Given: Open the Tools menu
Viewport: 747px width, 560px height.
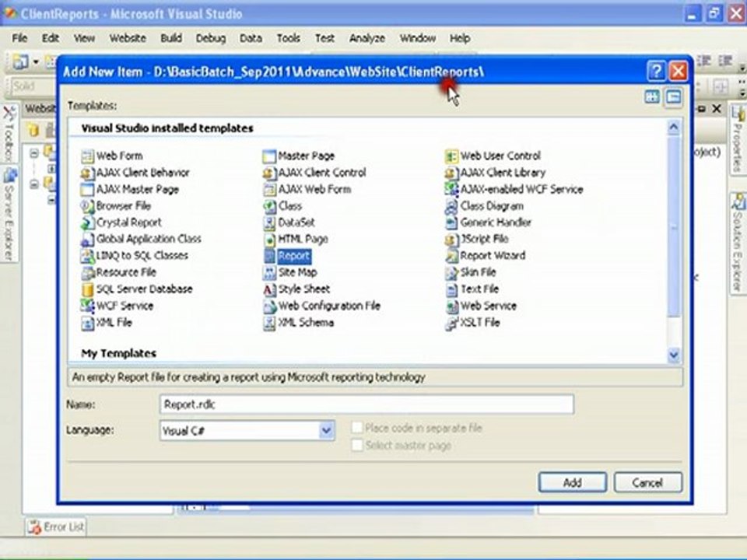Looking at the screenshot, I should coord(289,38).
